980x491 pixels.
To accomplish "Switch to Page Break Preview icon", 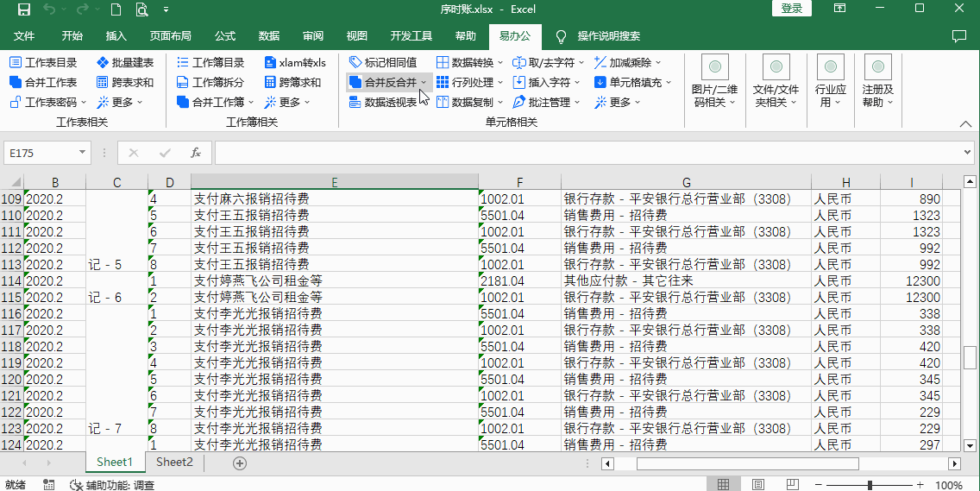I will 792,485.
